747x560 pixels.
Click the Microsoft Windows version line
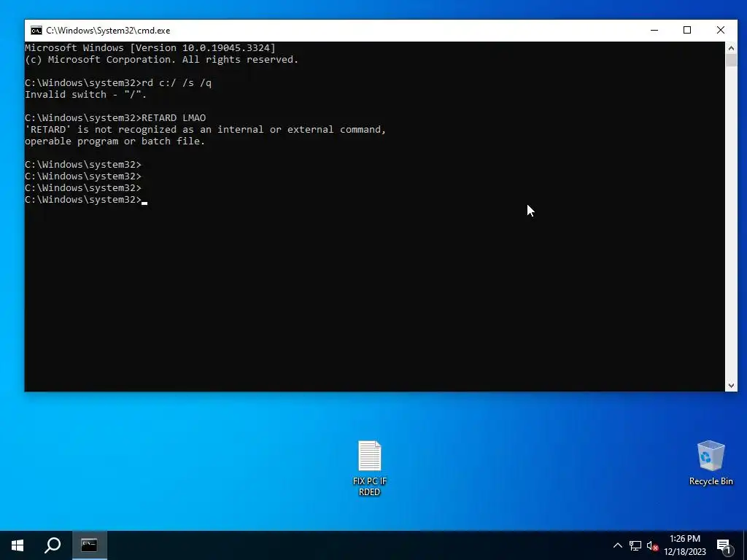pyautogui.click(x=150, y=47)
